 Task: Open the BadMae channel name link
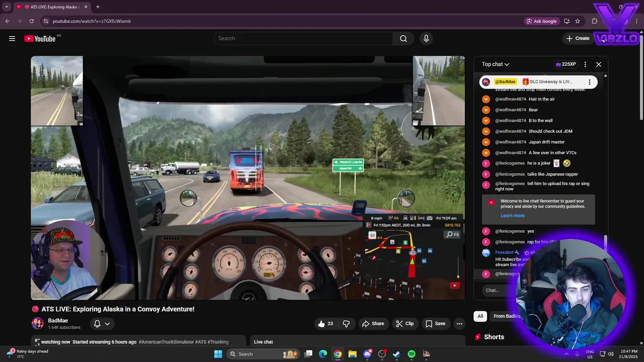(58, 321)
